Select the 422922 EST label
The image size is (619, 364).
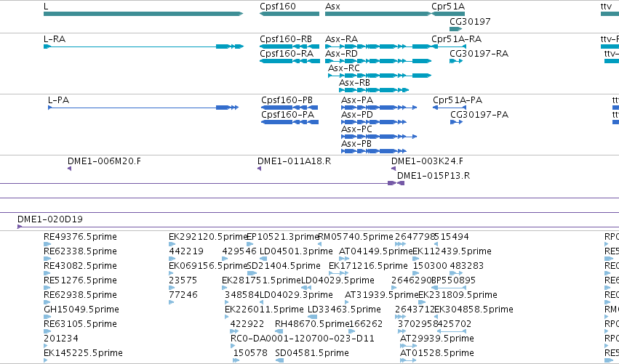[x=247, y=324]
